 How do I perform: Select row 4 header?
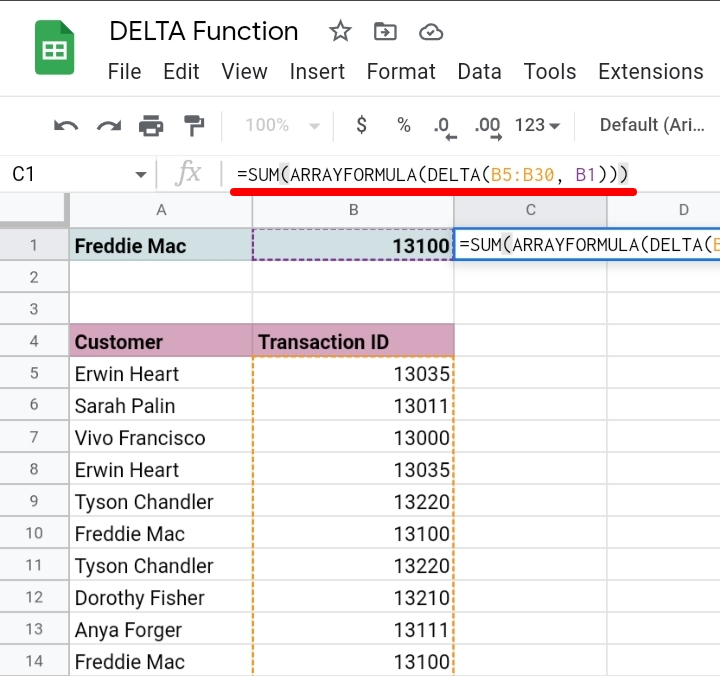[34, 341]
